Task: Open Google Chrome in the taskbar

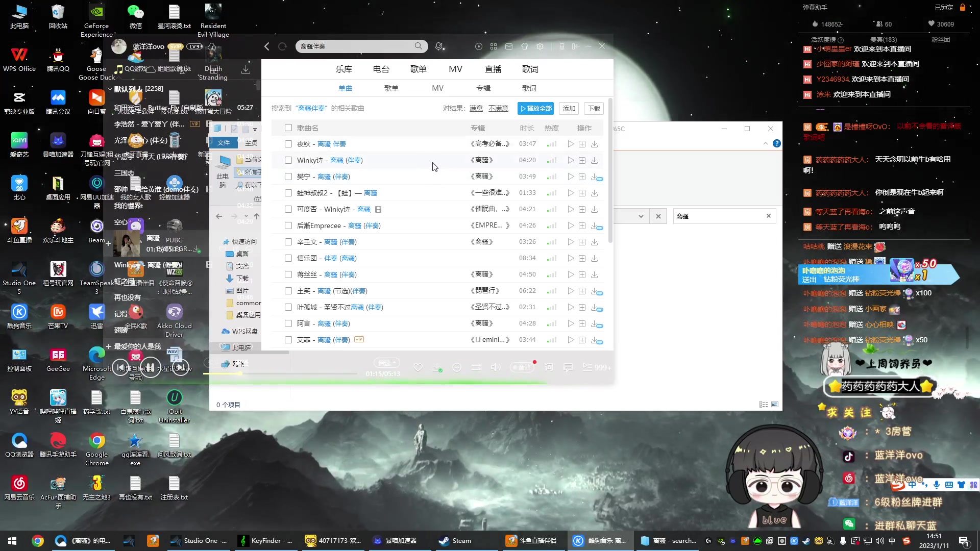Action: (x=38, y=541)
